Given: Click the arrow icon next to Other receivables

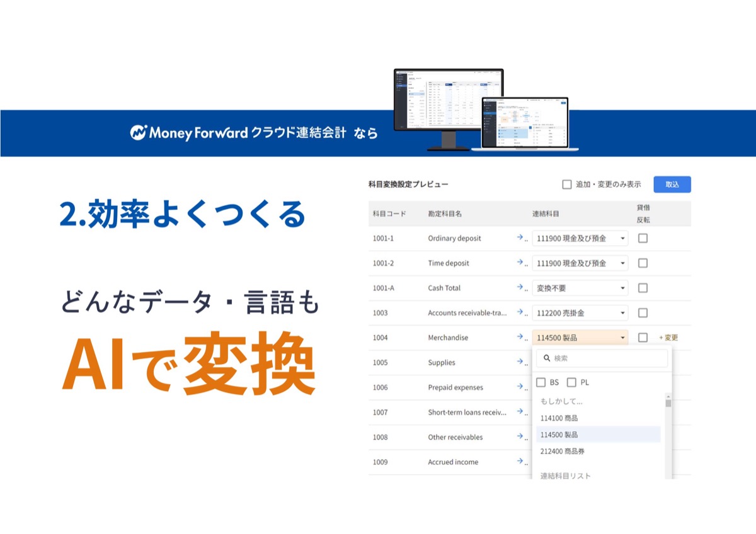Looking at the screenshot, I should click(x=521, y=437).
